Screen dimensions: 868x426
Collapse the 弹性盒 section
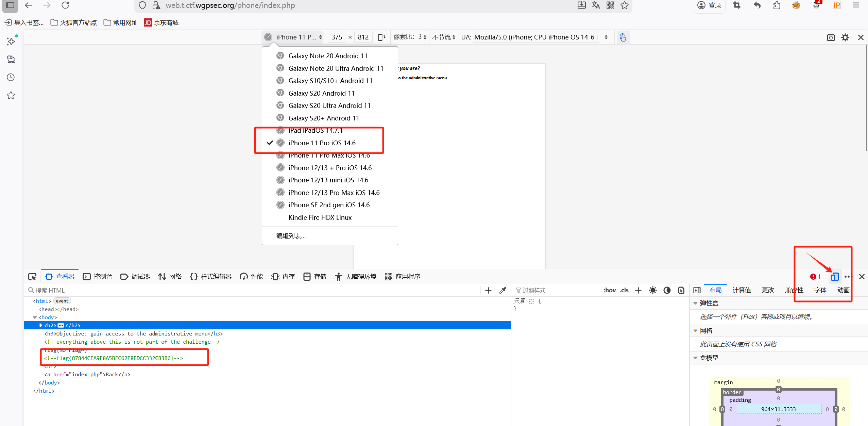click(x=695, y=303)
